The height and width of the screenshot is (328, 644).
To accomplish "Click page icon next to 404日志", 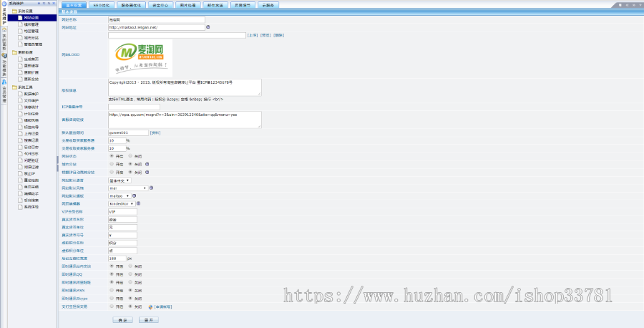I will tap(20, 154).
